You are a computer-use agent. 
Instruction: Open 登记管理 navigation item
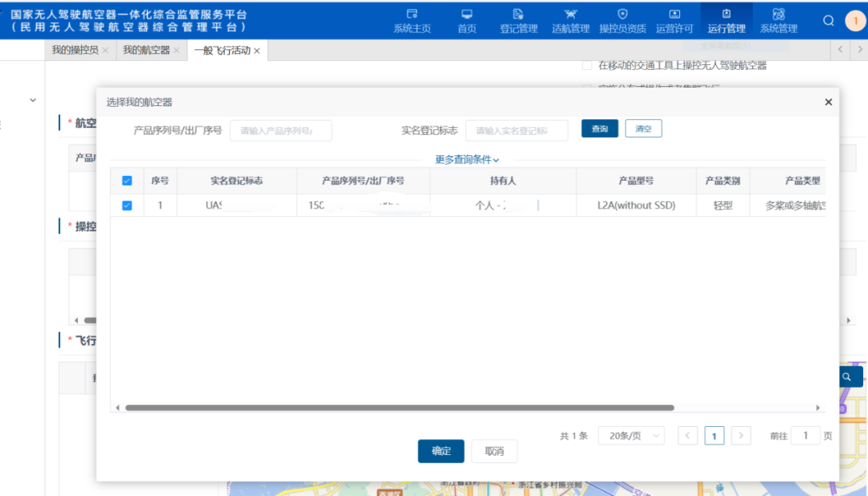tap(518, 20)
